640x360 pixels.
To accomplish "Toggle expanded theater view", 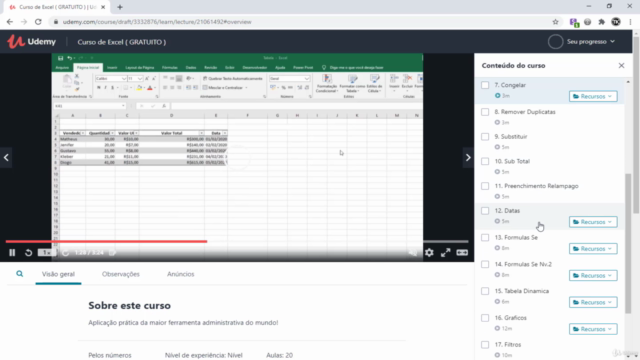I will point(462,253).
